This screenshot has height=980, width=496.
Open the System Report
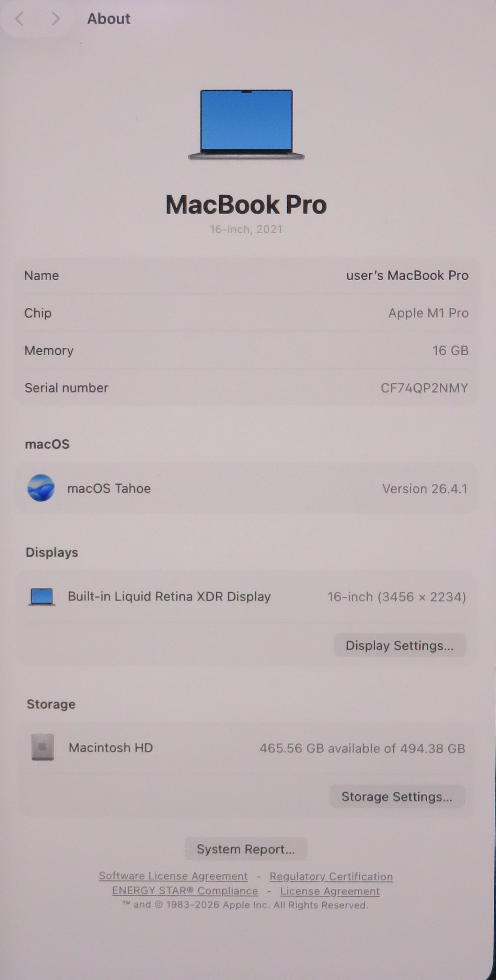pyautogui.click(x=246, y=849)
